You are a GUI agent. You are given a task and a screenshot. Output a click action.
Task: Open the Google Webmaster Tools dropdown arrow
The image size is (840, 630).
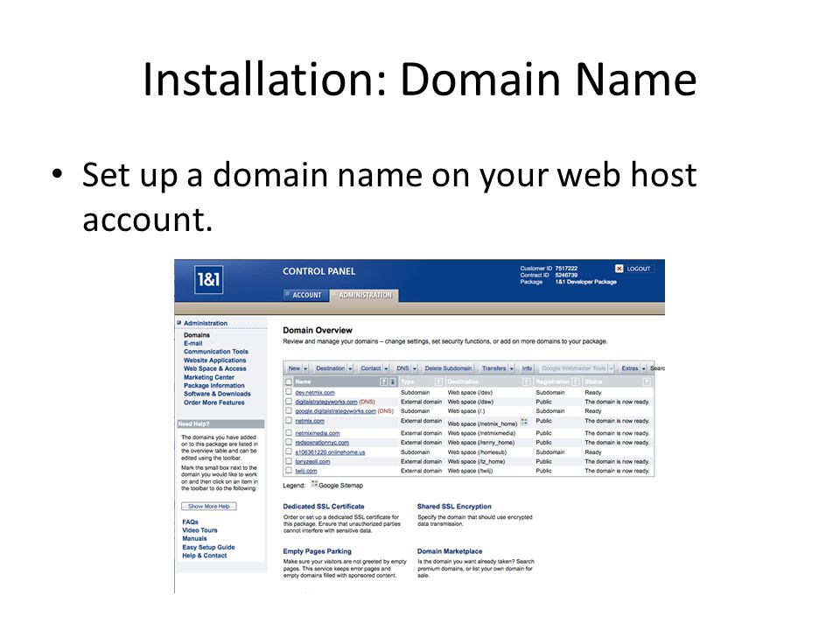click(x=611, y=368)
